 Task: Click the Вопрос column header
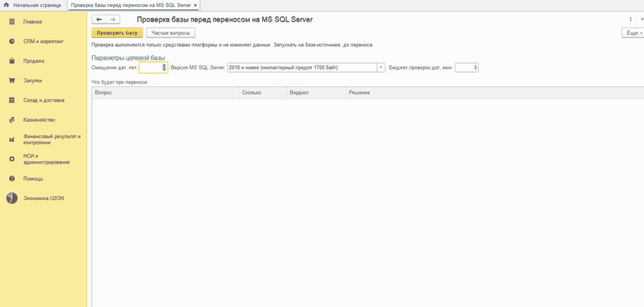click(165, 93)
